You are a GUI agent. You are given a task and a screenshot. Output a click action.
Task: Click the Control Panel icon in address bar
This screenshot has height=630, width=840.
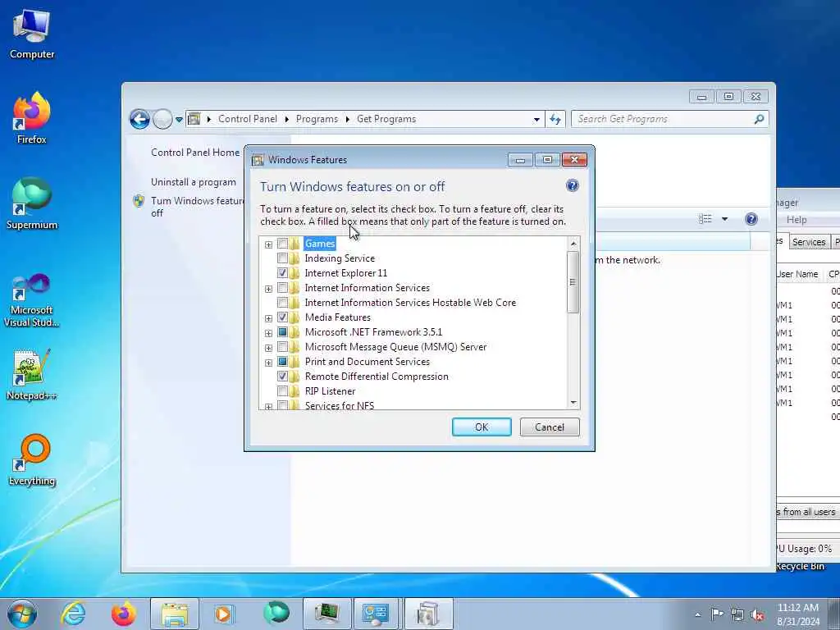(194, 119)
